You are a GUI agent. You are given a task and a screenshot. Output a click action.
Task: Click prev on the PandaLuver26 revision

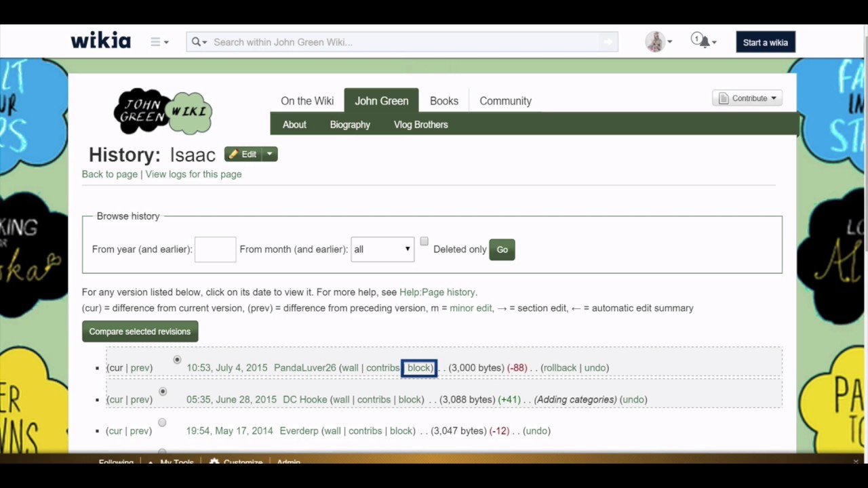pos(140,368)
